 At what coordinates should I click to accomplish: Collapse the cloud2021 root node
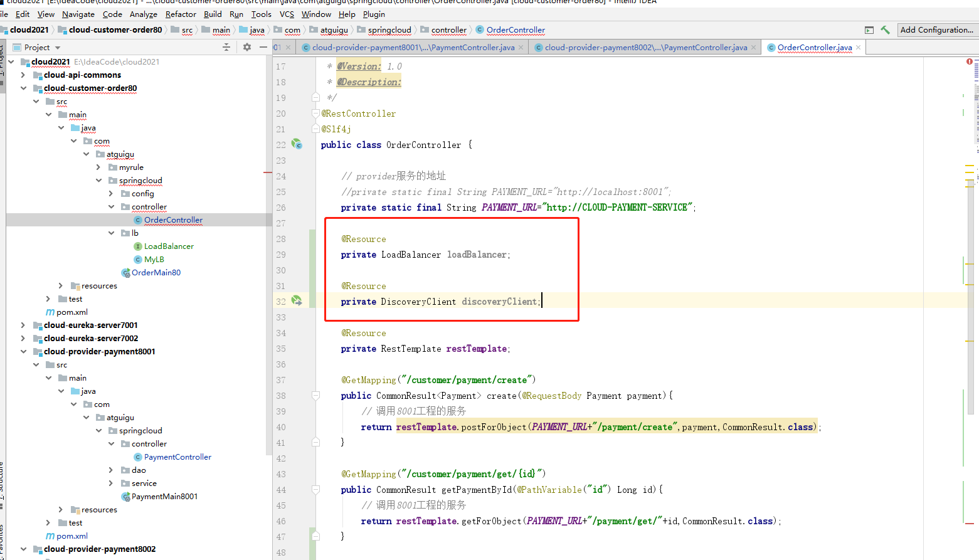click(x=11, y=61)
